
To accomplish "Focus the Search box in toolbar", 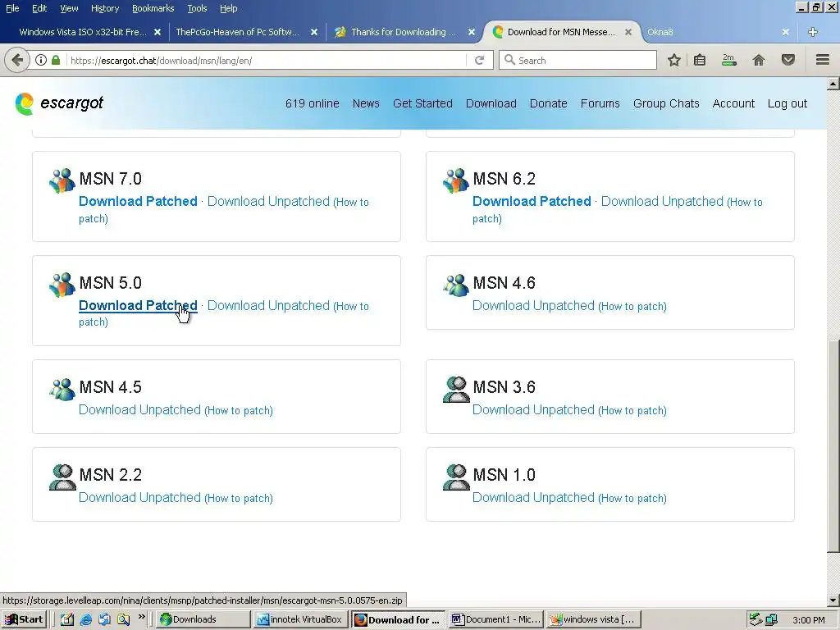I will (578, 60).
